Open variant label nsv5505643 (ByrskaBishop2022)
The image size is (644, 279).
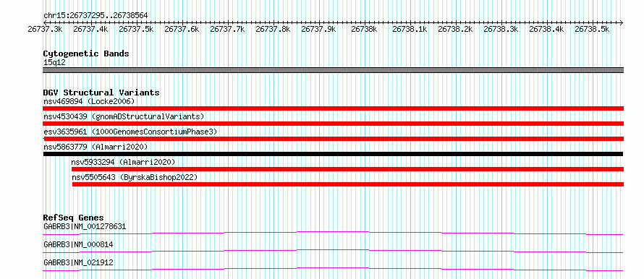tap(135, 178)
